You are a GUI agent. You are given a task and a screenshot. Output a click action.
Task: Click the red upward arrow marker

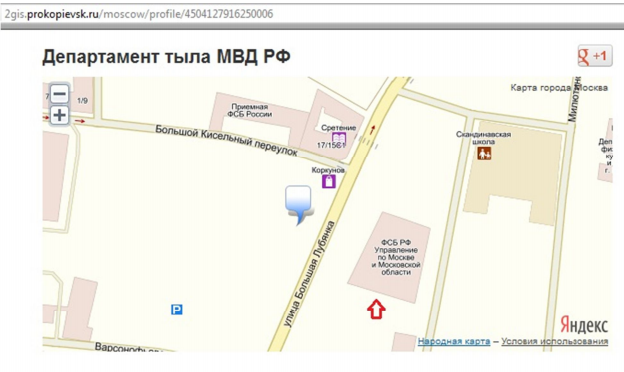(376, 309)
